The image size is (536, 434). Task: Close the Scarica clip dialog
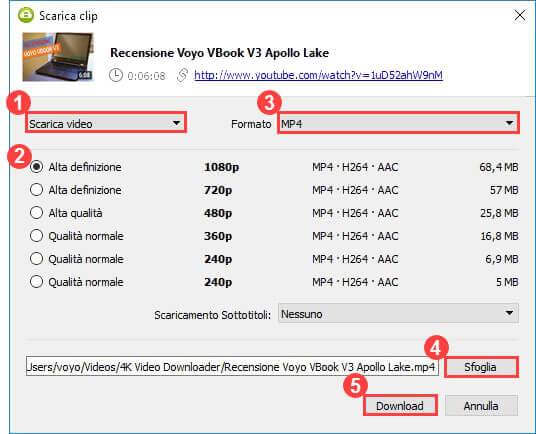click(x=520, y=15)
